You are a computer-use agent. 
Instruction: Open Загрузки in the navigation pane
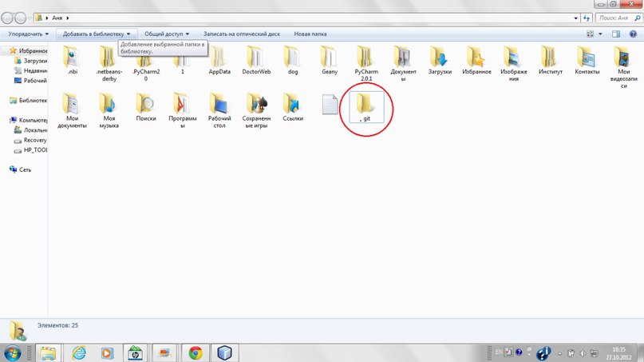coord(31,61)
